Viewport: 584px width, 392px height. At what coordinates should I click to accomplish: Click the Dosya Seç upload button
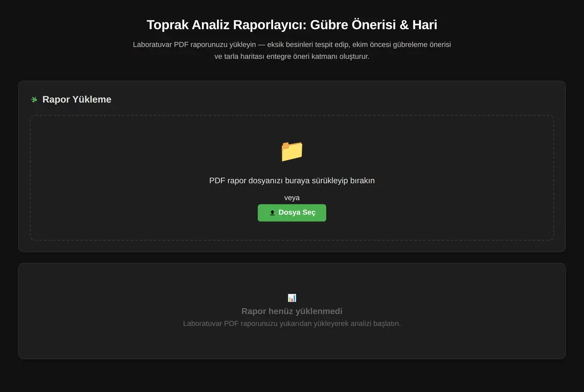(x=292, y=213)
